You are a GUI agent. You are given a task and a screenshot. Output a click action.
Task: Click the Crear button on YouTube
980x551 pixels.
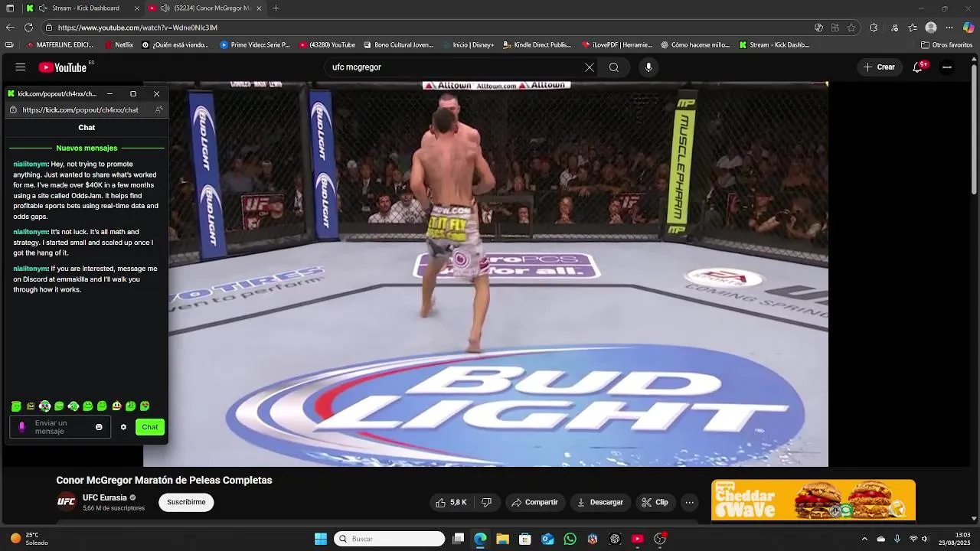[879, 67]
